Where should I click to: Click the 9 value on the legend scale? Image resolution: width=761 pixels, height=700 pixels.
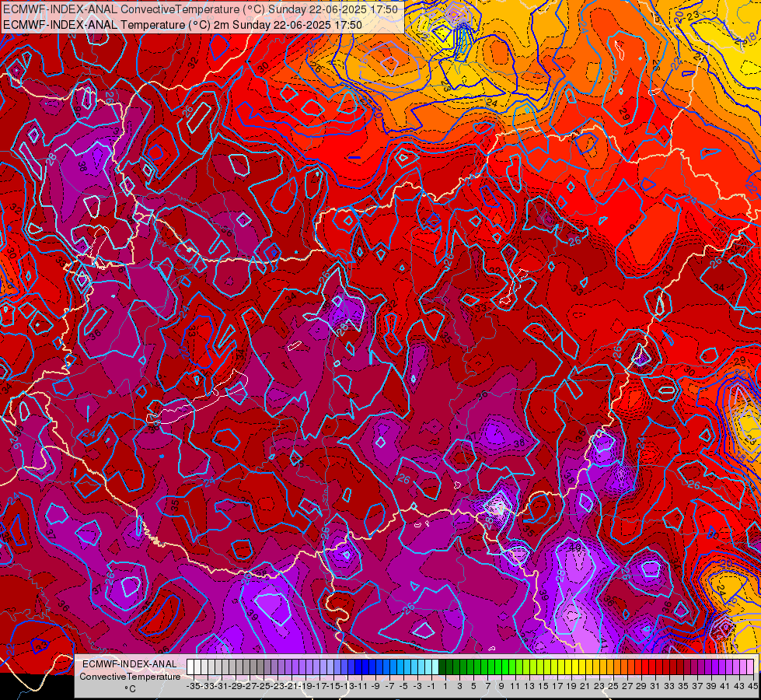[x=501, y=686]
